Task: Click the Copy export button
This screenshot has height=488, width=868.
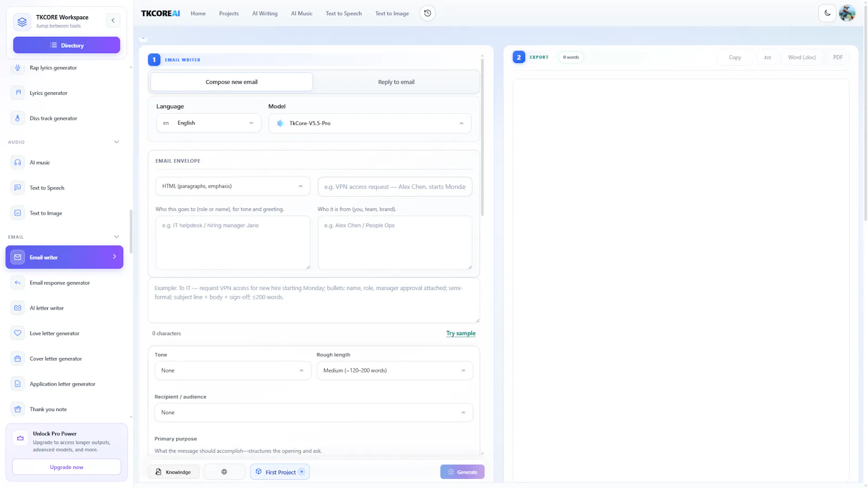Action: pos(735,57)
